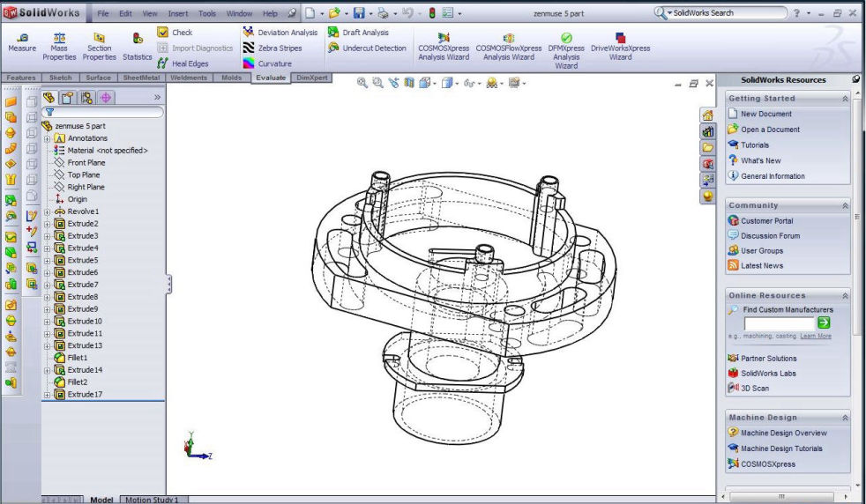
Task: Click the Learn More link
Action: click(815, 336)
